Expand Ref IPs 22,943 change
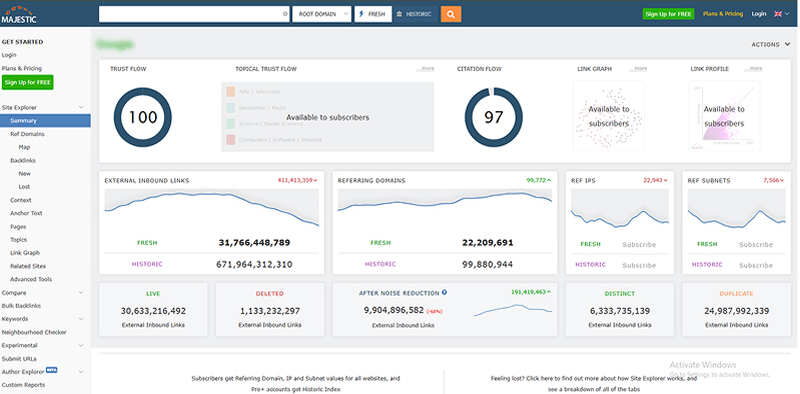Image resolution: width=800 pixels, height=394 pixels. [656, 180]
